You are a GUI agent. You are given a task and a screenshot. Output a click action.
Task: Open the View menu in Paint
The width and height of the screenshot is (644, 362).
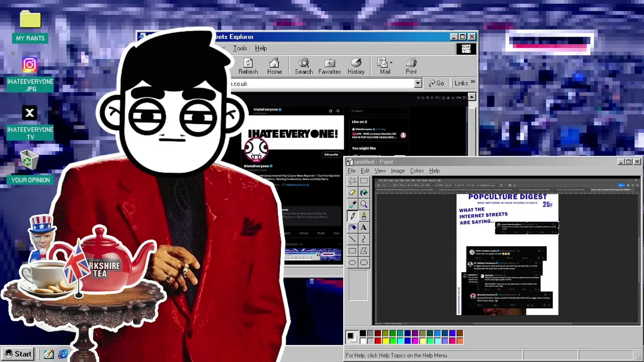380,171
